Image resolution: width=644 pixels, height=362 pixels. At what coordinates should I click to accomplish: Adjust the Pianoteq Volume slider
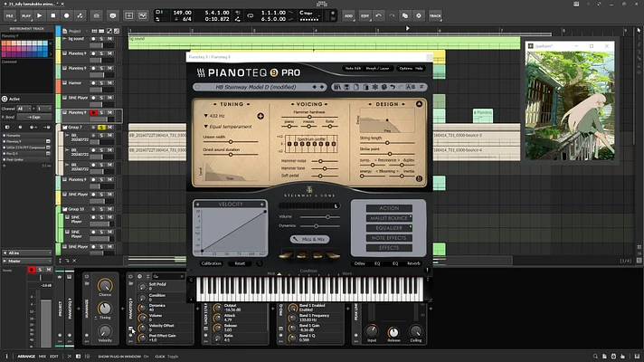[320, 216]
